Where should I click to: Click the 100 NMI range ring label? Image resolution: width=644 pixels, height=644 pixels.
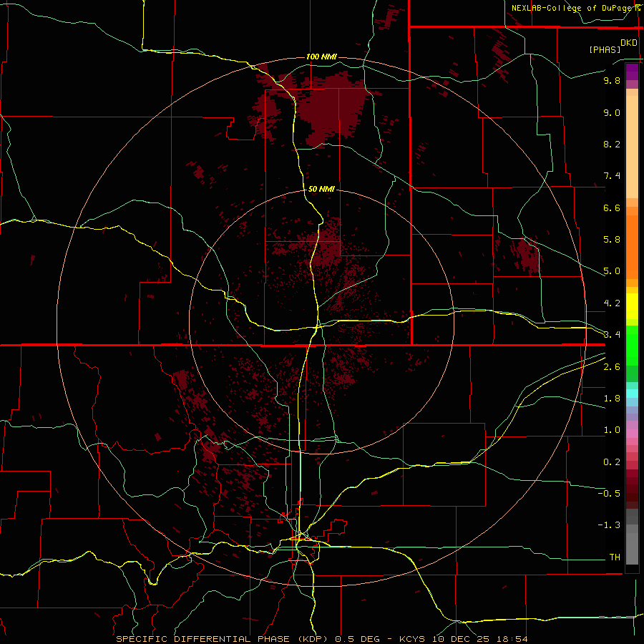click(321, 57)
